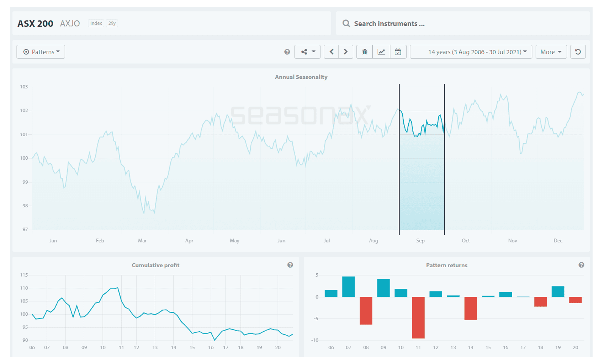Viewport: 599px width, 364px height.
Task: Click the Pattern returns chart title
Action: (x=447, y=265)
